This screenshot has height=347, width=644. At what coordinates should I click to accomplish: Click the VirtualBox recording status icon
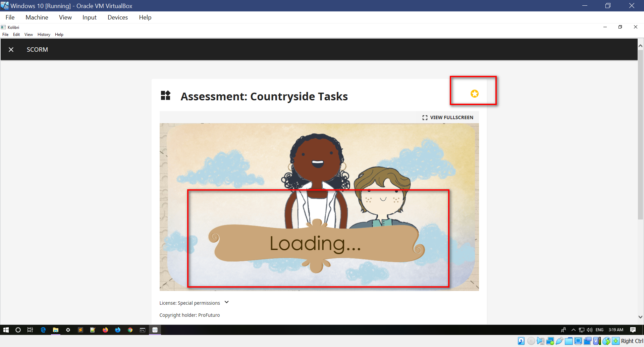587,341
